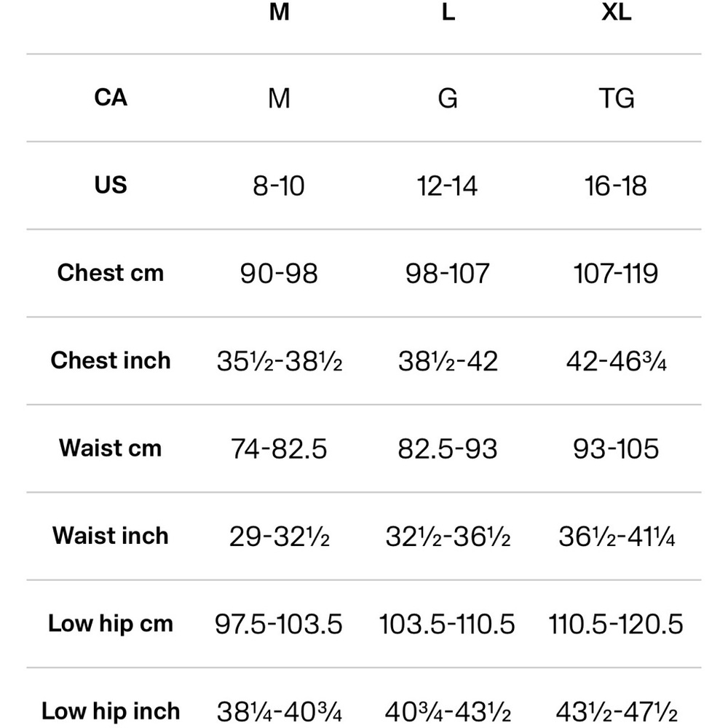Image resolution: width=728 pixels, height=728 pixels.
Task: Select the Low hip cm label
Action: click(x=111, y=624)
